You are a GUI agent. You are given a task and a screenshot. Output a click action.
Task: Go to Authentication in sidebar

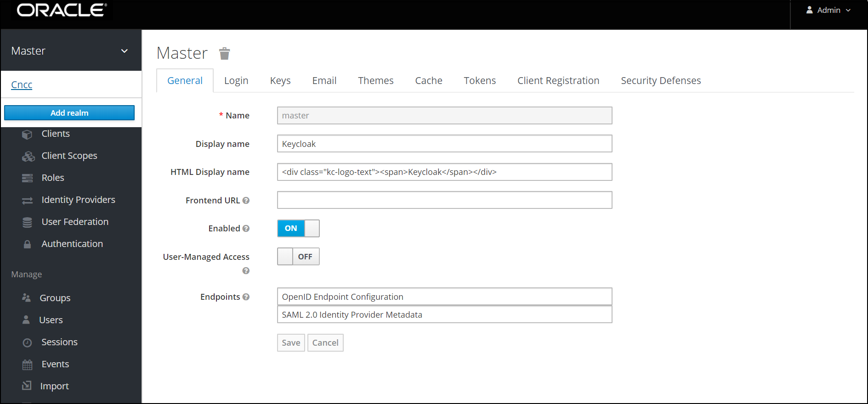(72, 244)
